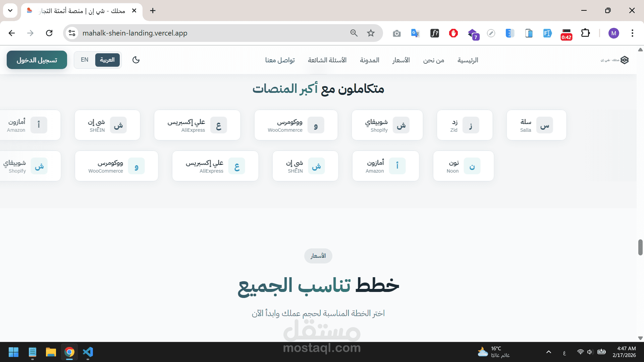
Task: Open the red shield adblock extension
Action: point(453,33)
